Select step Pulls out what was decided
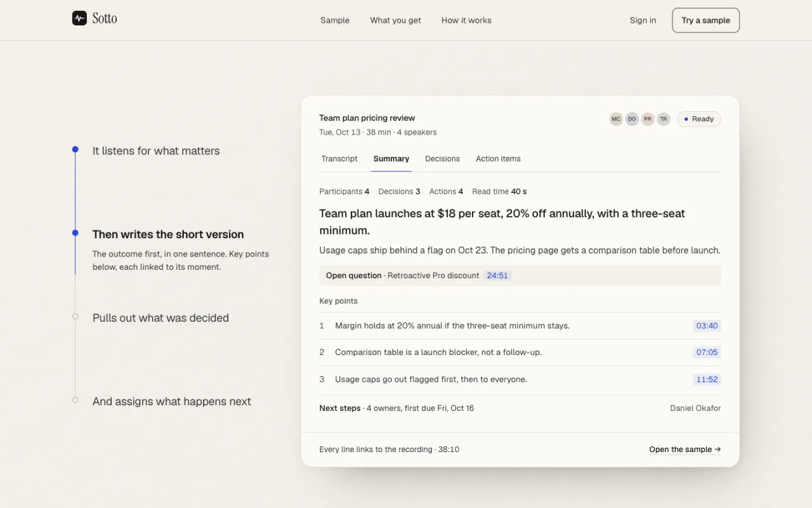 160,317
